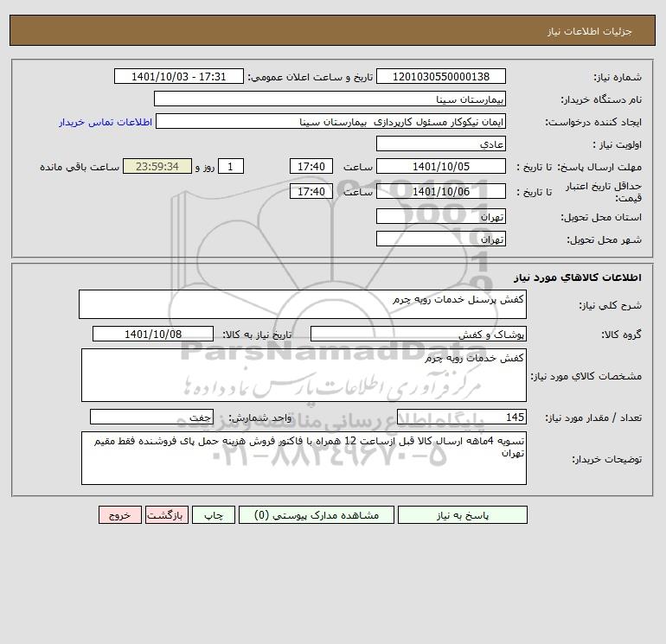
Task: Click the announcement date field 1401/10/03 - 17:31
Action: click(179, 76)
